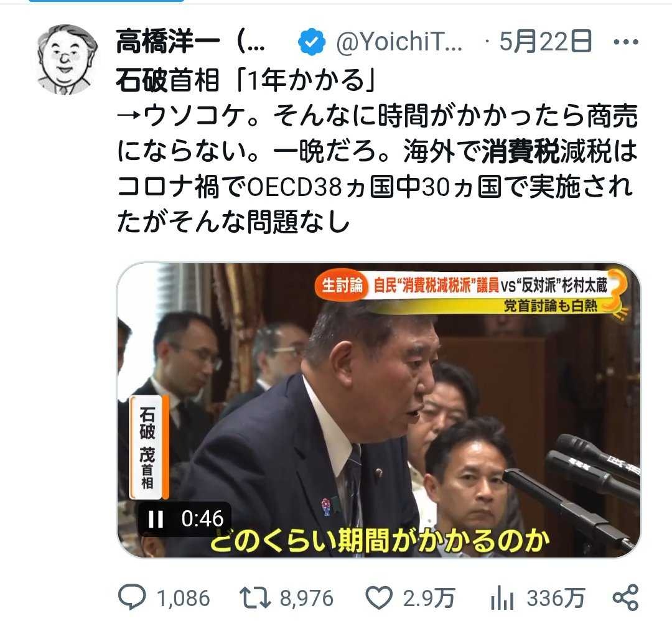Click the 2.9万 likes count
This screenshot has height=621, width=672.
click(429, 598)
